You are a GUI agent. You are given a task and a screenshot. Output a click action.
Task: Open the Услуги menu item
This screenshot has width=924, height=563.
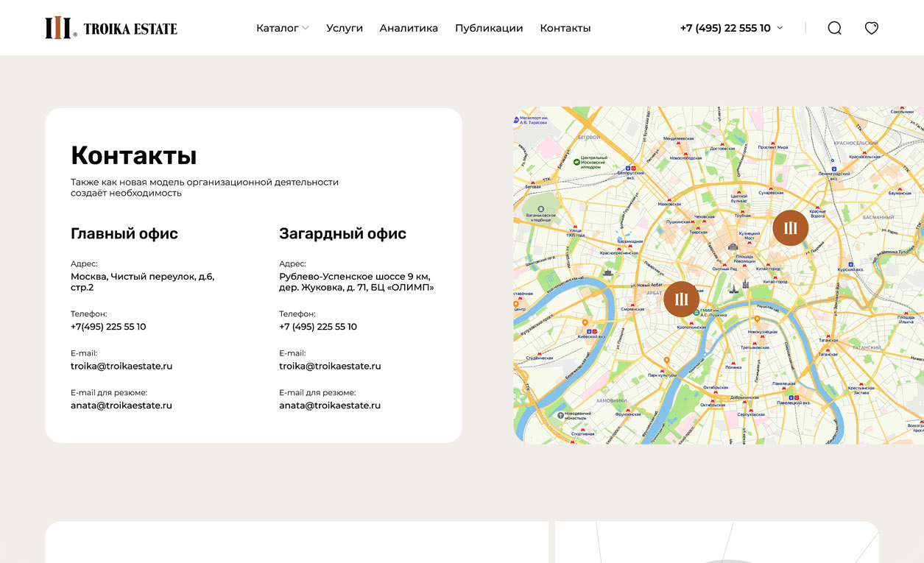click(345, 28)
